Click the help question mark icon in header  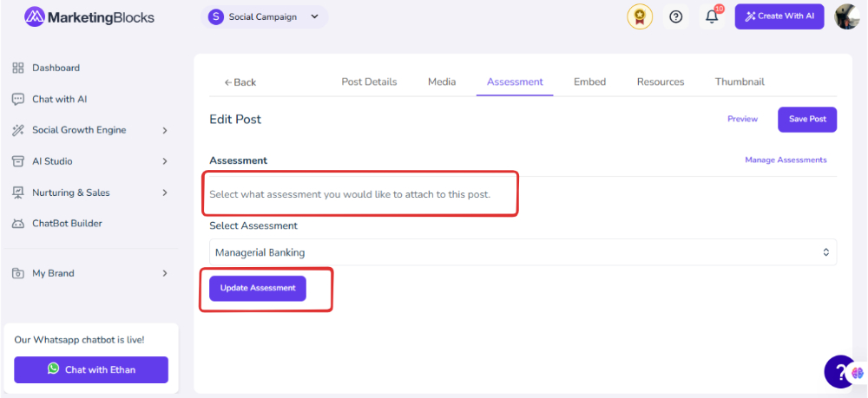(x=675, y=16)
